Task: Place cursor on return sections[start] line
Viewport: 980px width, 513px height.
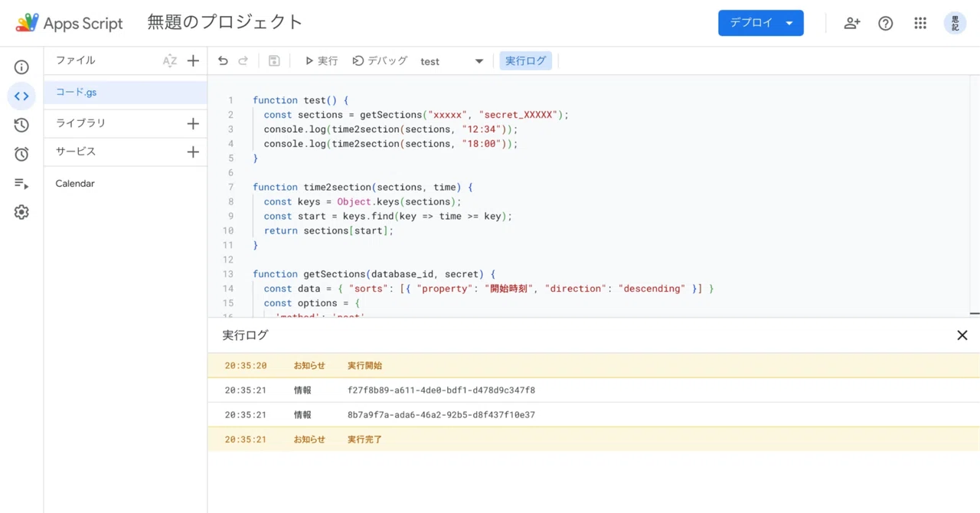Action: (328, 230)
